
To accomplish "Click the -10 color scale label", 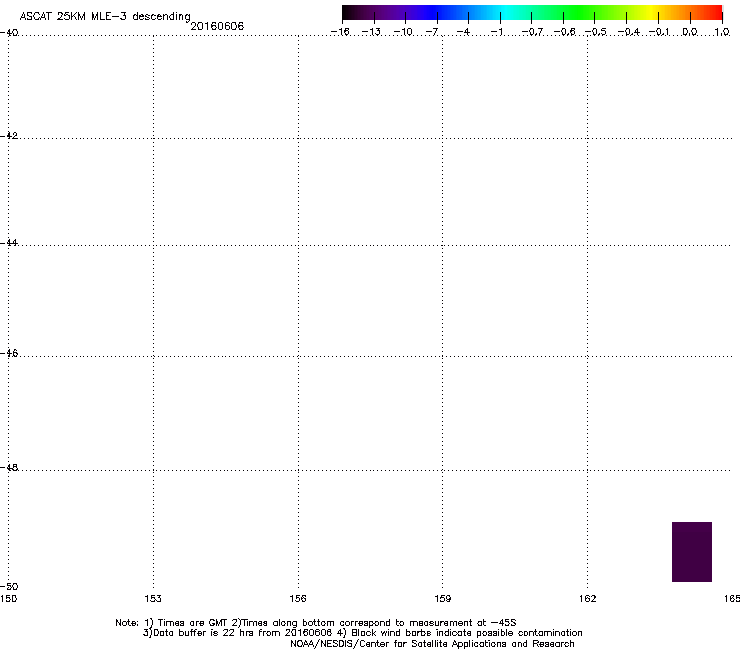I will click(403, 32).
